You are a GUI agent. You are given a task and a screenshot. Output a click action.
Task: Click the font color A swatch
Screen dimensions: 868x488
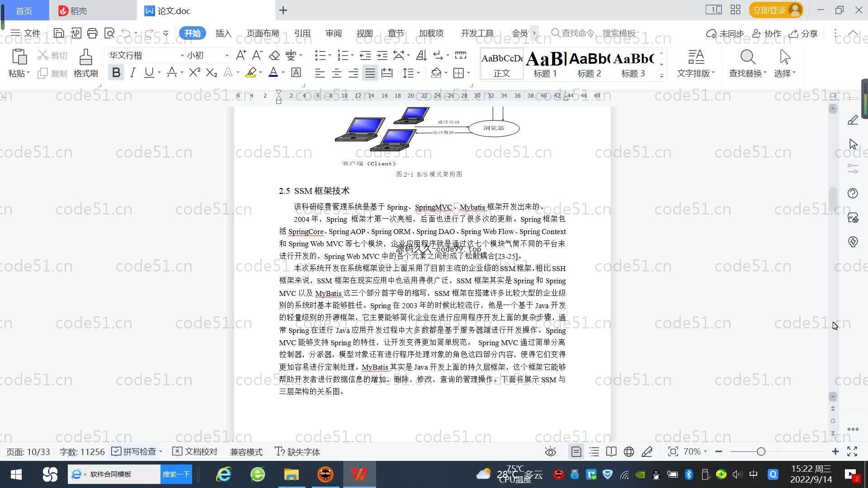click(273, 73)
